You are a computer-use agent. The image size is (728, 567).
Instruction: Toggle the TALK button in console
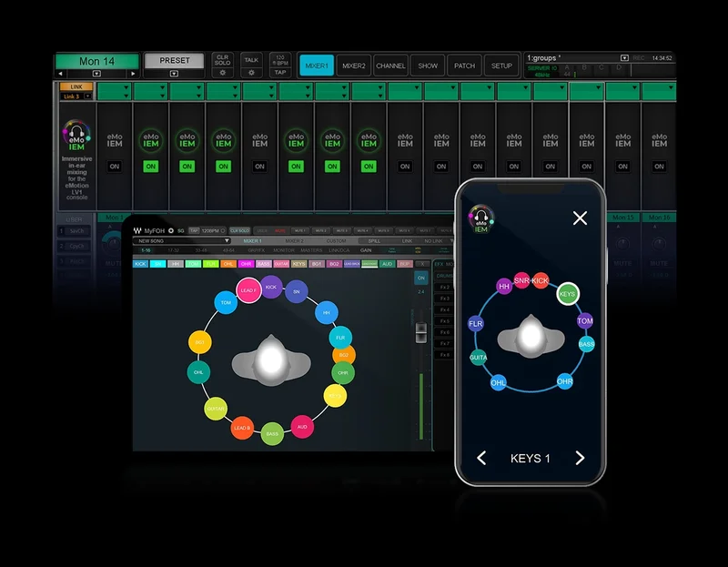pyautogui.click(x=251, y=60)
